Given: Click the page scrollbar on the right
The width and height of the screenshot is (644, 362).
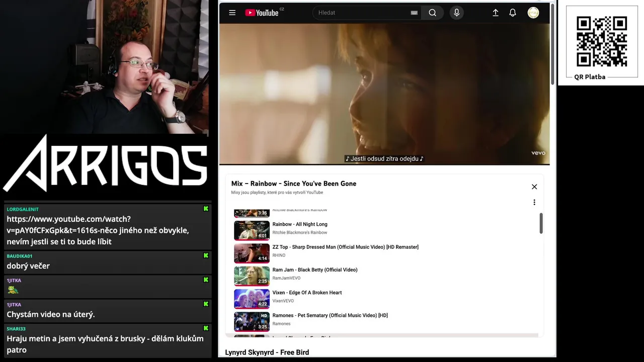Looking at the screenshot, I should [552, 44].
